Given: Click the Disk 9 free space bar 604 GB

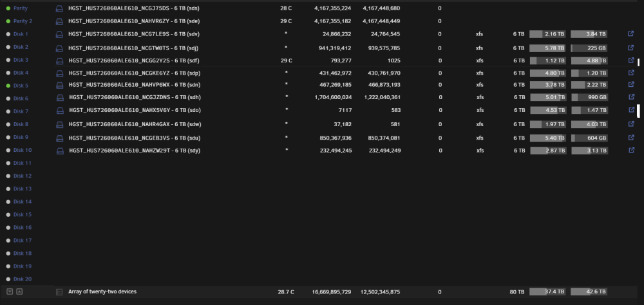Looking at the screenshot, I should (590, 138).
